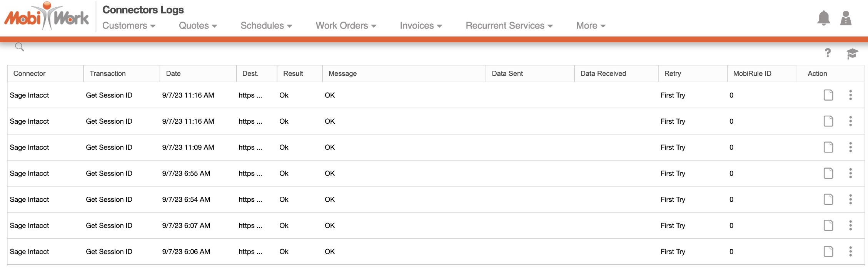Open document icon for first log row
The image size is (868, 272).
pyautogui.click(x=828, y=95)
